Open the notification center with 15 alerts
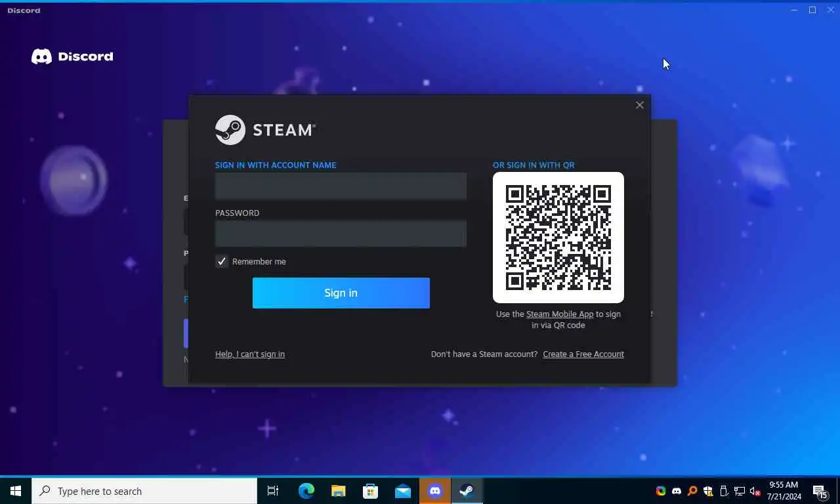Viewport: 840px width, 504px height. pyautogui.click(x=820, y=491)
